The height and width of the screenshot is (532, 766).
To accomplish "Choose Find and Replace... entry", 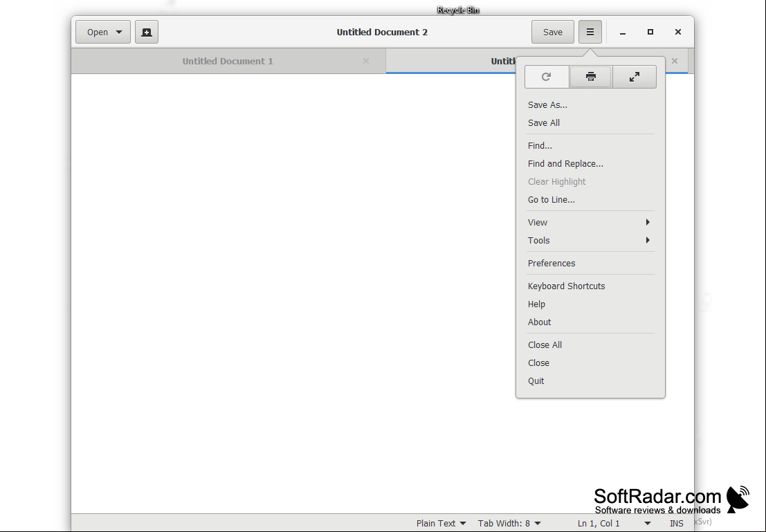I will (x=591, y=164).
